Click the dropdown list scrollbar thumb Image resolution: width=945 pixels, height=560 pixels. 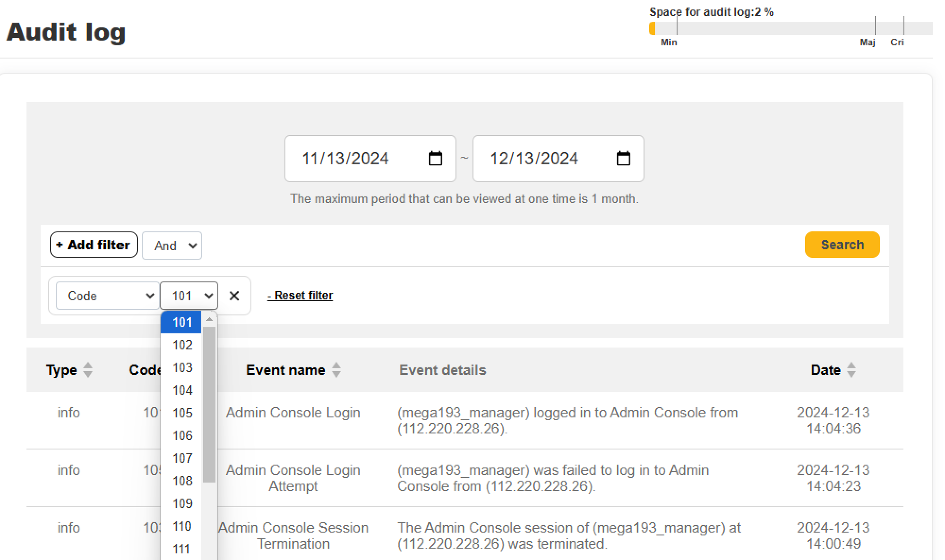pos(209,404)
